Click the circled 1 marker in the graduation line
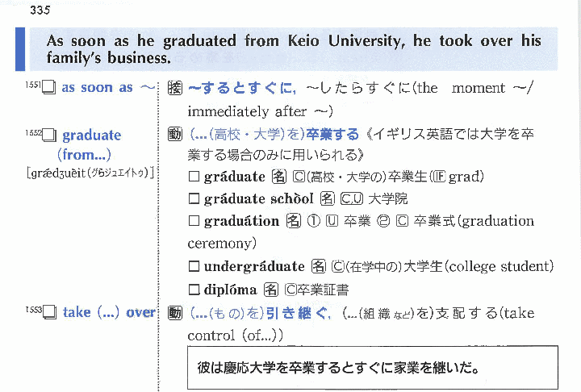 coord(313,221)
